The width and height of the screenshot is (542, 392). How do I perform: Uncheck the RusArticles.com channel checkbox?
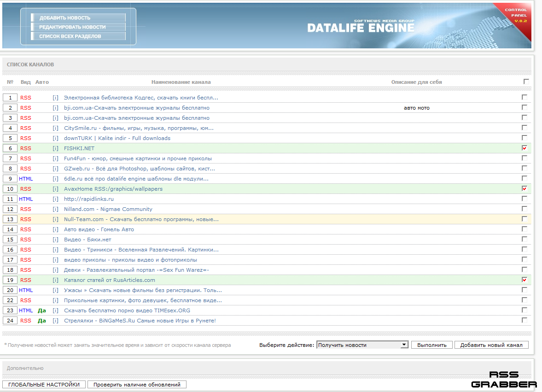pos(525,280)
